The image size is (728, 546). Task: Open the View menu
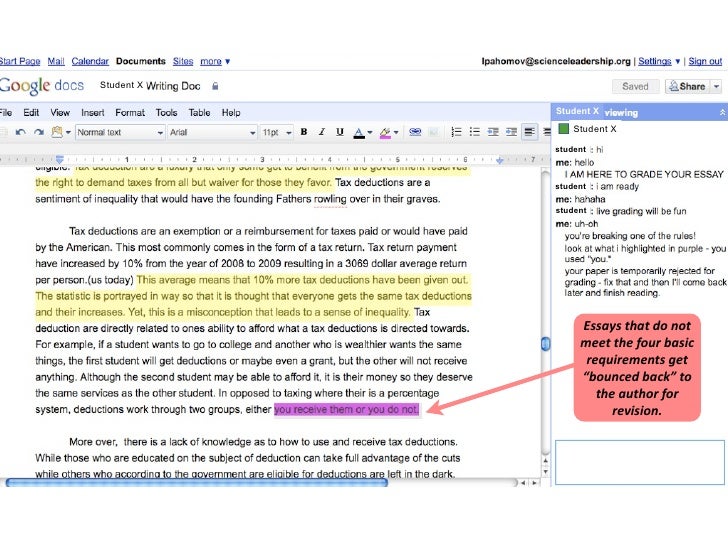point(60,113)
